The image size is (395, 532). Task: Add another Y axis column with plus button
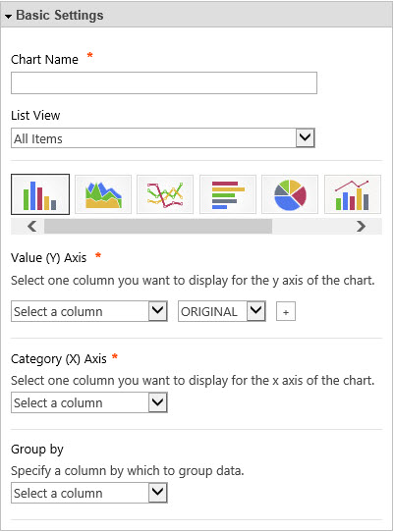coord(286,311)
